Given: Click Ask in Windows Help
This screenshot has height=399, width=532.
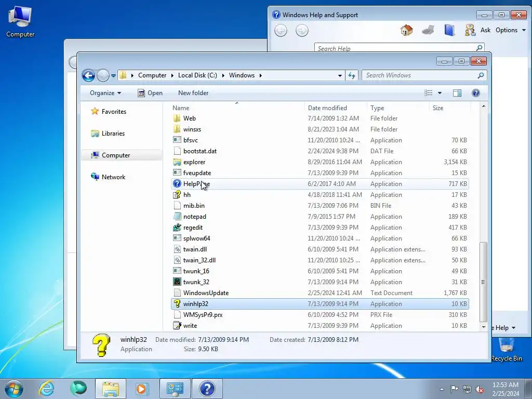Looking at the screenshot, I should click(485, 30).
